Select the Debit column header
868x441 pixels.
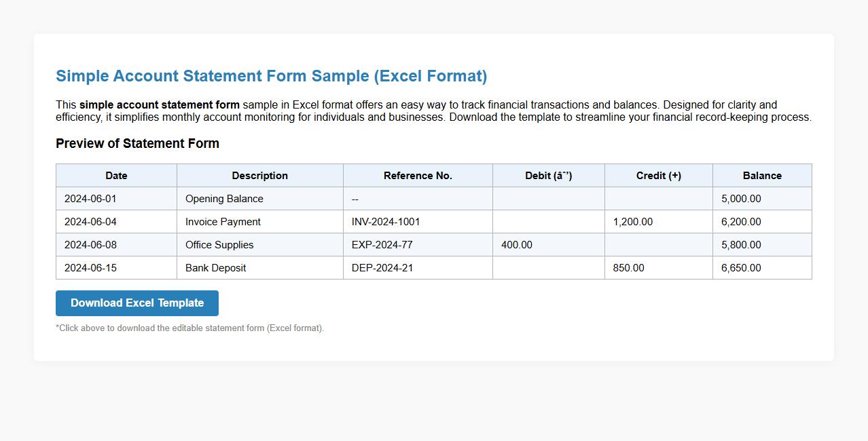547,175
